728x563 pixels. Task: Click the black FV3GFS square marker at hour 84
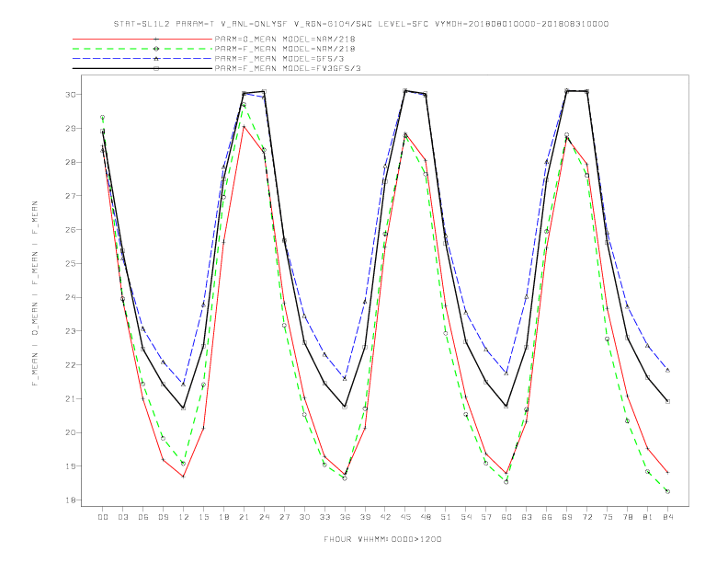[x=667, y=401]
